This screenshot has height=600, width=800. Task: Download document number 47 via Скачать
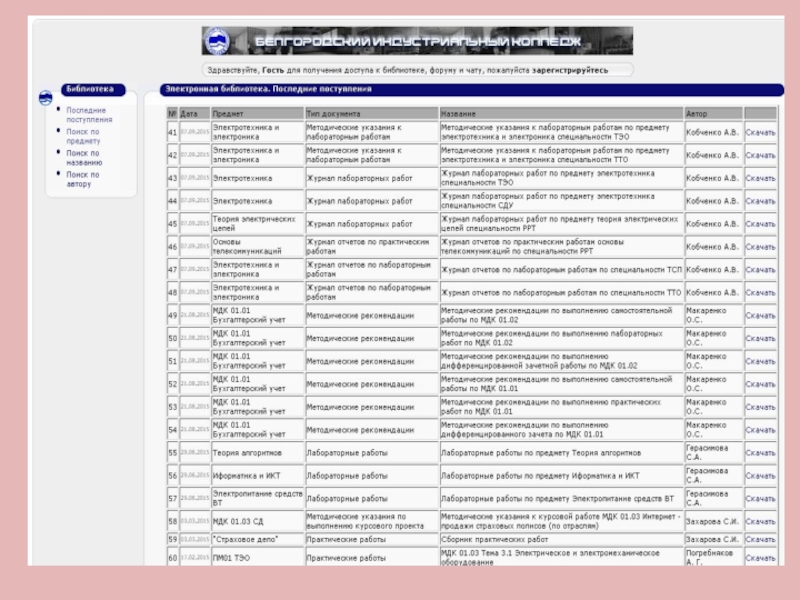pyautogui.click(x=760, y=270)
